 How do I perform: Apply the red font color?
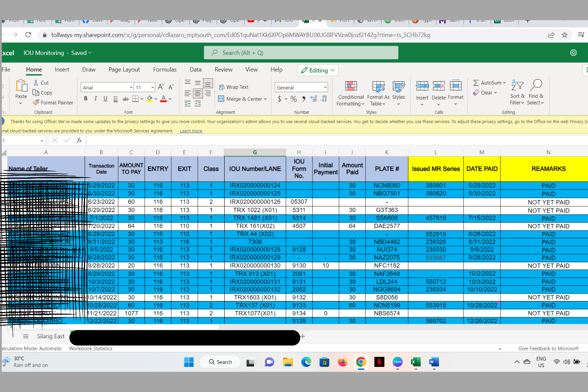163,99
